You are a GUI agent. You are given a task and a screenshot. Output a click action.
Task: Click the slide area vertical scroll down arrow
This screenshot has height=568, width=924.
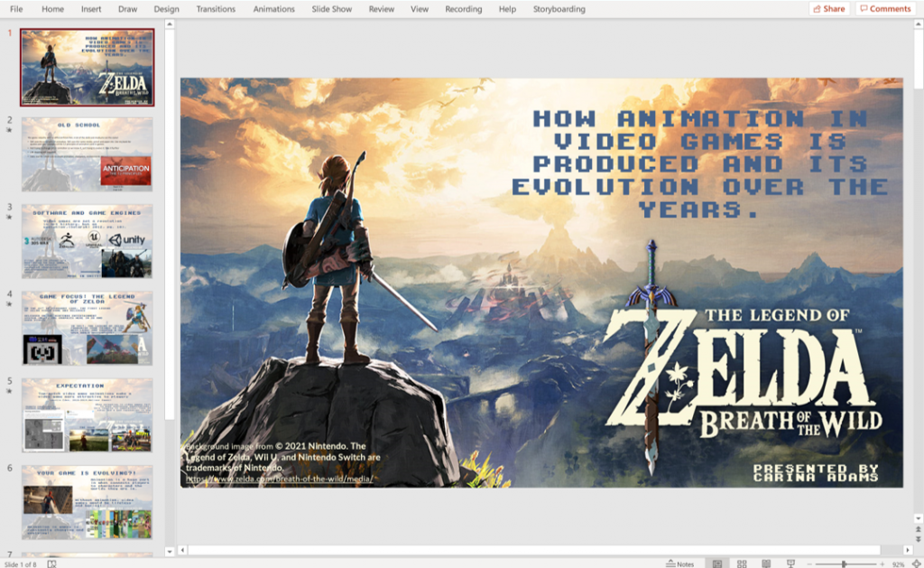pos(918,518)
